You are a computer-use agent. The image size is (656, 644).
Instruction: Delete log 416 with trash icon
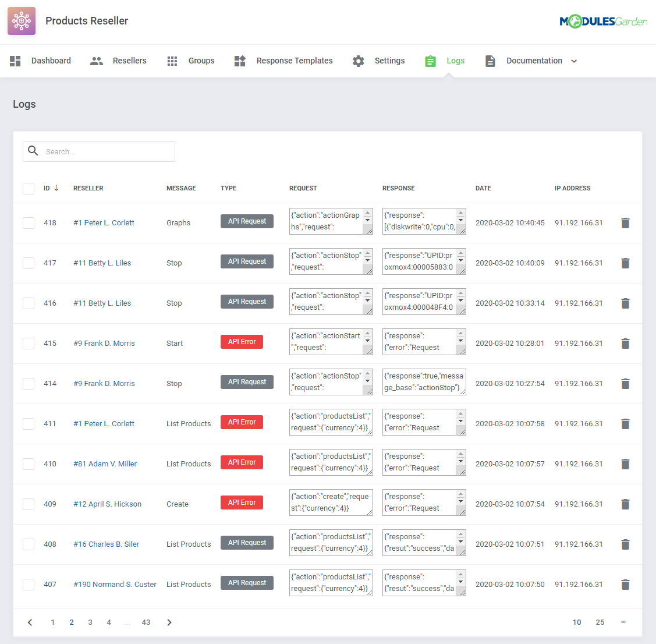pos(625,303)
